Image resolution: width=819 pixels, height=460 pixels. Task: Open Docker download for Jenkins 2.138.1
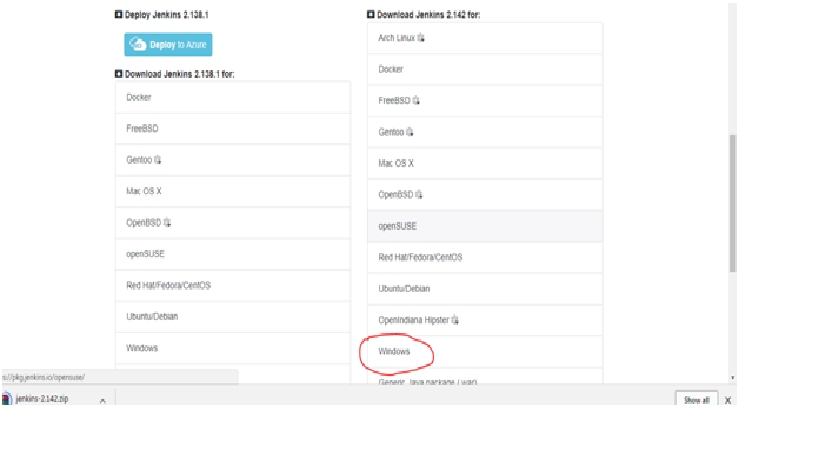click(x=233, y=98)
